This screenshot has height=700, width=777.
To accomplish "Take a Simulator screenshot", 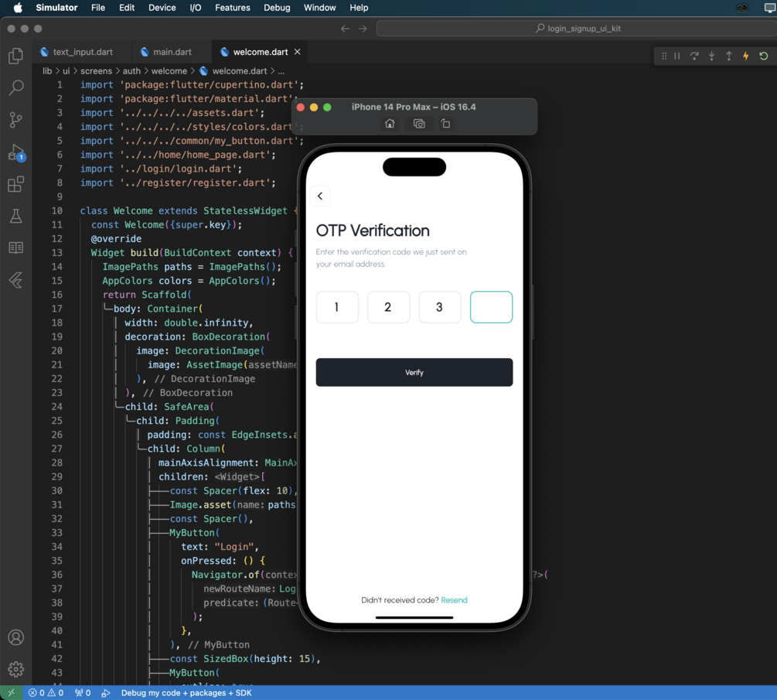I will tap(419, 124).
